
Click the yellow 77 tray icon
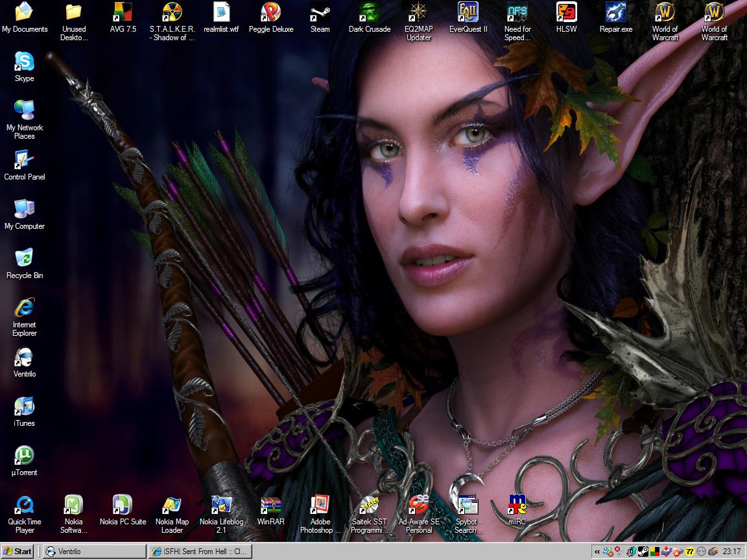click(x=689, y=552)
